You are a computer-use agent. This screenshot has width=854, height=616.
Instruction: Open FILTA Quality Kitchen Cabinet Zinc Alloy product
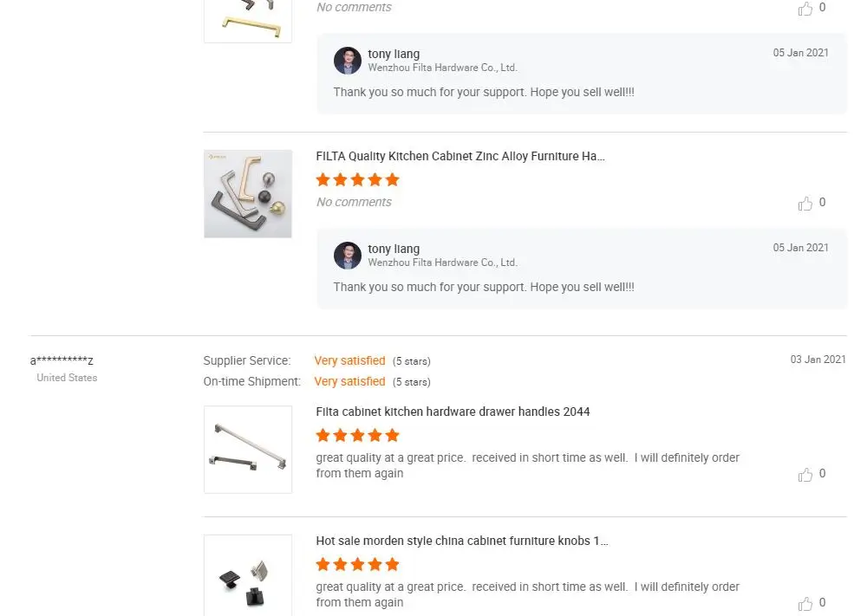click(x=460, y=157)
